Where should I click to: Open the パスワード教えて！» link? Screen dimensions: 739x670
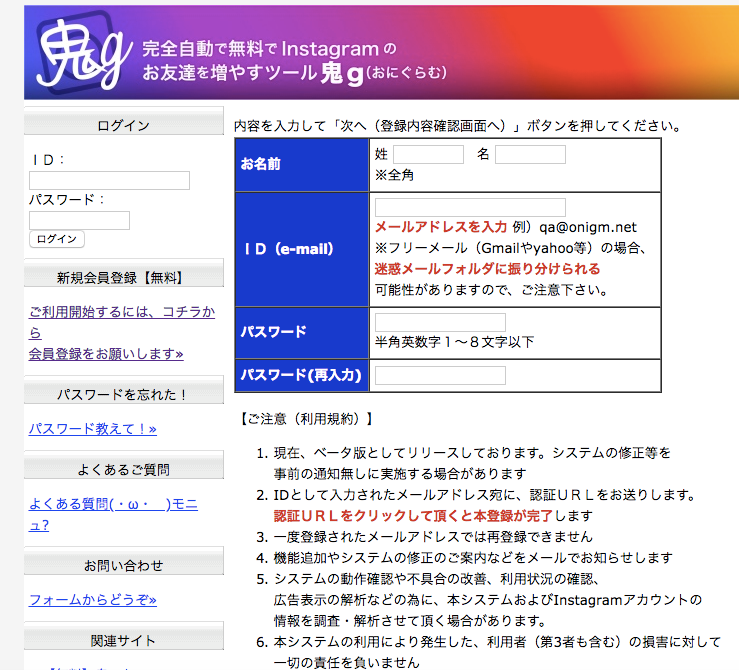[x=92, y=429]
